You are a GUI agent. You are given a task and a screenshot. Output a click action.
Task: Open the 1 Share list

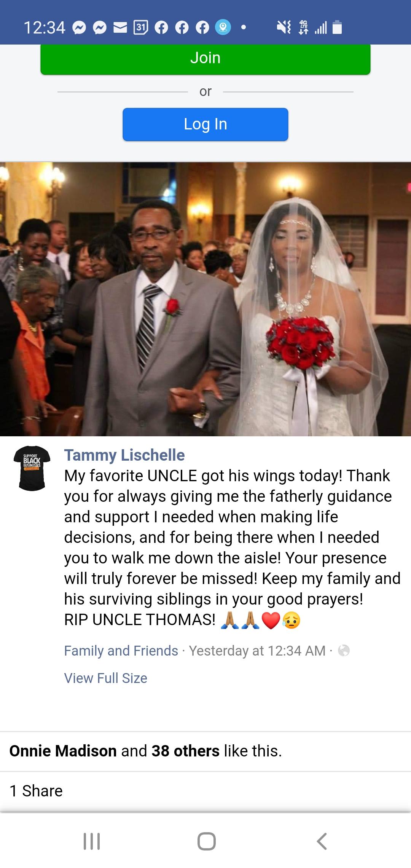[36, 791]
